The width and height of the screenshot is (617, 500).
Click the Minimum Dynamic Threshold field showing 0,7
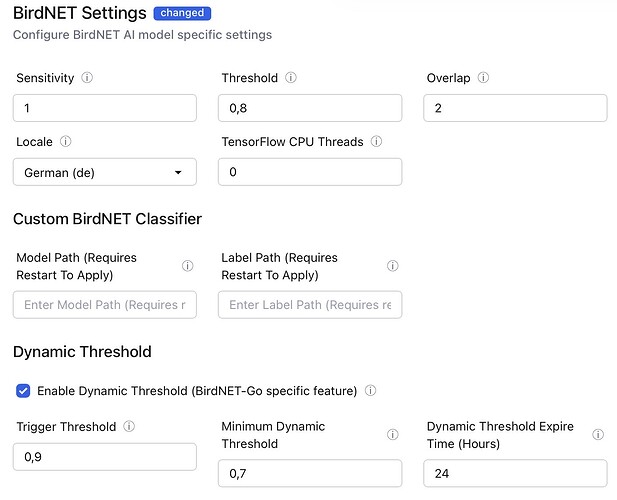pos(310,473)
